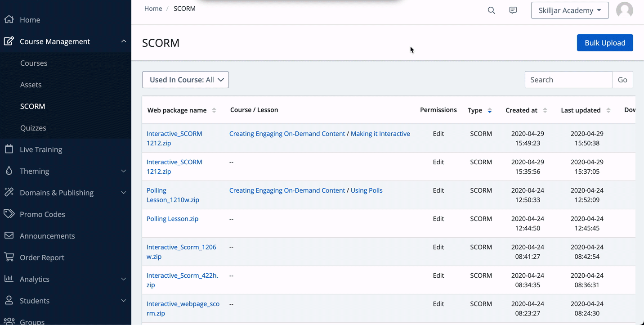This screenshot has width=644, height=325.
Task: Click the Order Report cart icon
Action: coord(9,257)
